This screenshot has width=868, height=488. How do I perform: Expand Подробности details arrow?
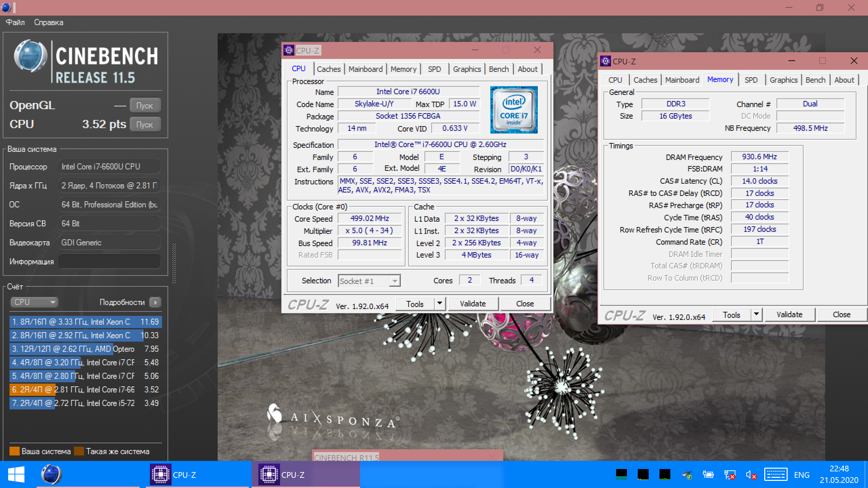(155, 302)
